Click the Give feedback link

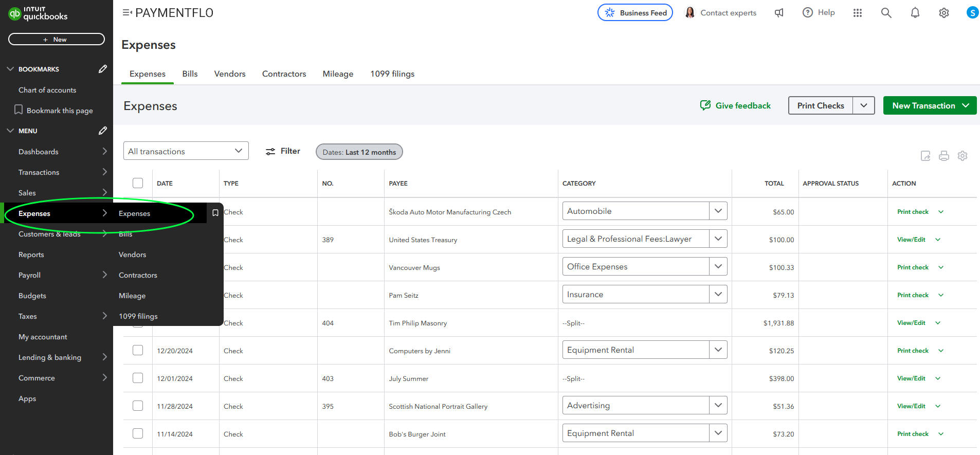[736, 105]
